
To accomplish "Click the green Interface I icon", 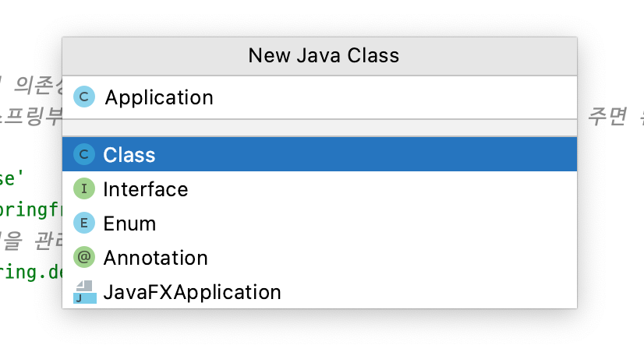I will [x=84, y=188].
